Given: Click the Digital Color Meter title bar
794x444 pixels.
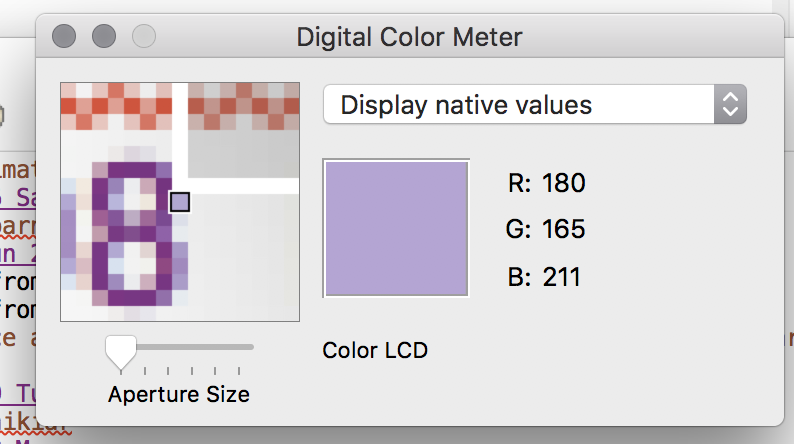Looking at the screenshot, I should tap(409, 37).
